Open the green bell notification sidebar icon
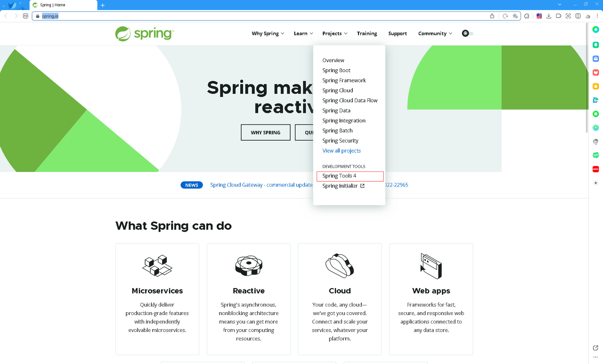603x364 pixels. tap(595, 45)
